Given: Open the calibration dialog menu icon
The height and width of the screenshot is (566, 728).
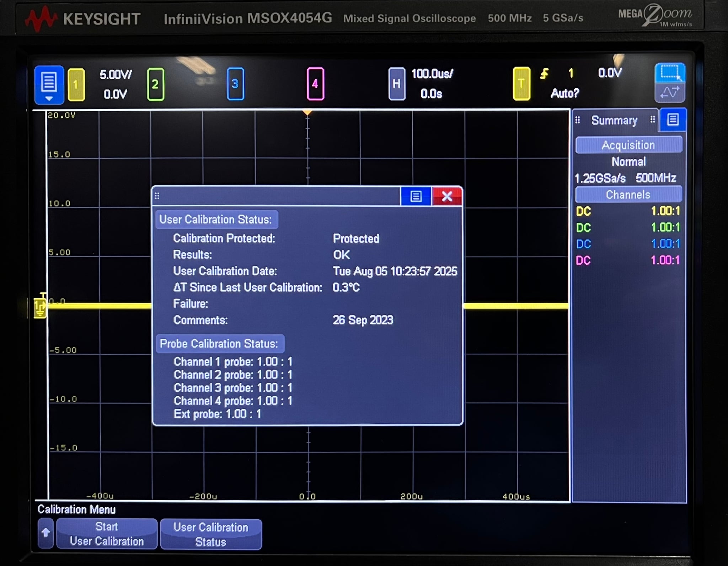Looking at the screenshot, I should point(416,196).
